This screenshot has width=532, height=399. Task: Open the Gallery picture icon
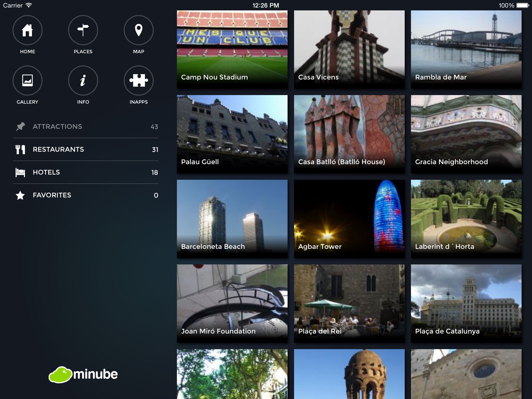tap(27, 81)
